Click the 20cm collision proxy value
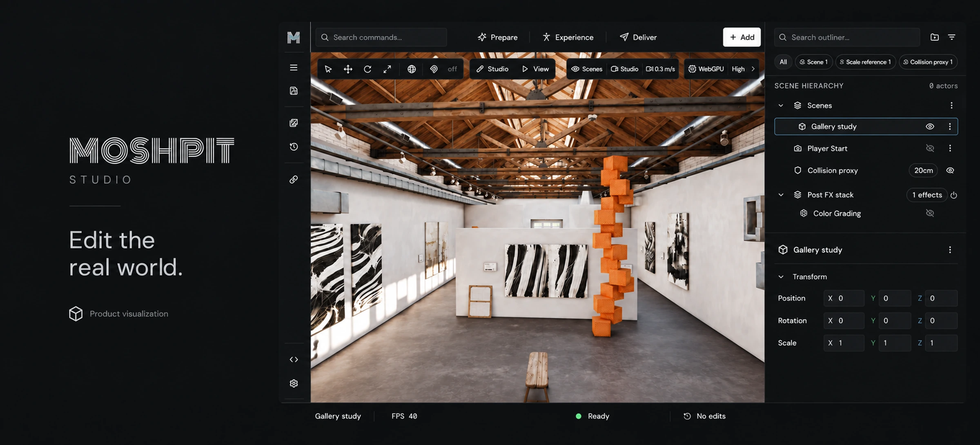 coord(923,170)
